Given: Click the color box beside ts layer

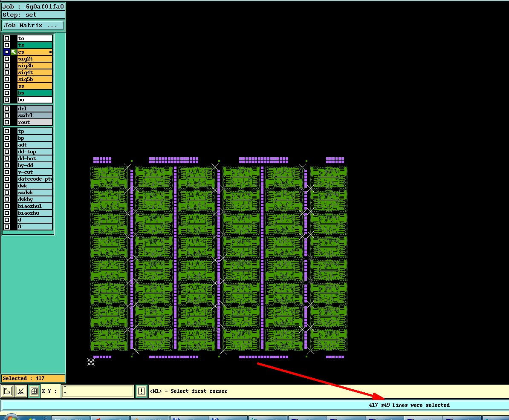Looking at the screenshot, I should coord(14,45).
